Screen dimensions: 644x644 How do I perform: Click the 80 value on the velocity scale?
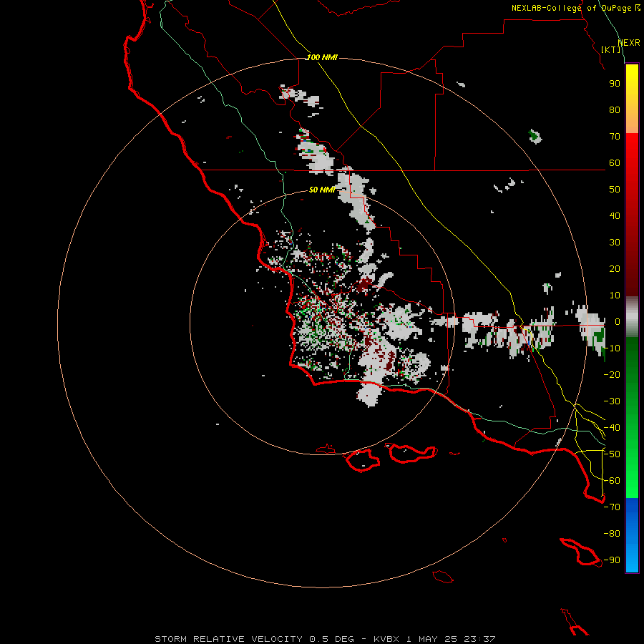coord(615,110)
